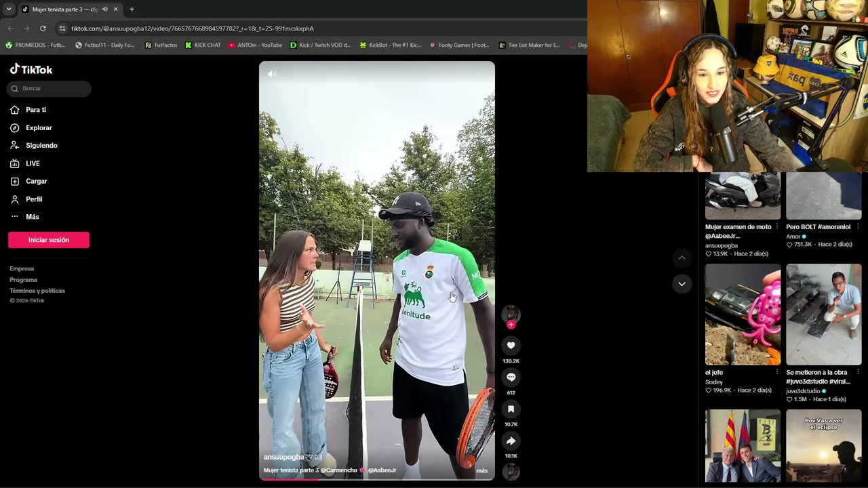Follow the creator with the red plus badge
Image resolution: width=868 pixels, height=488 pixels.
coord(511,325)
